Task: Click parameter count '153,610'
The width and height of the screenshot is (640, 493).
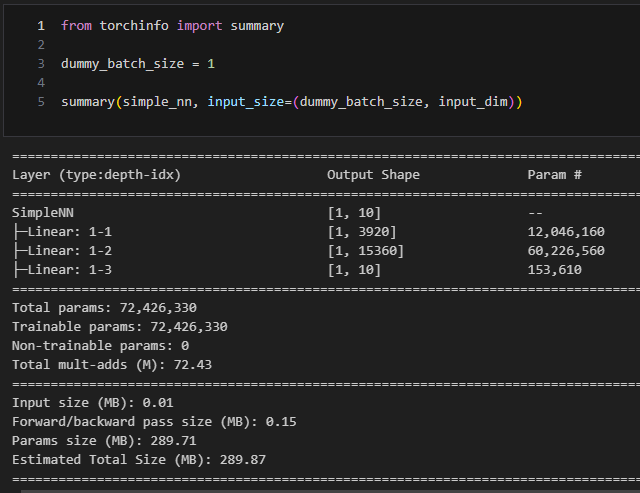Action: (554, 270)
